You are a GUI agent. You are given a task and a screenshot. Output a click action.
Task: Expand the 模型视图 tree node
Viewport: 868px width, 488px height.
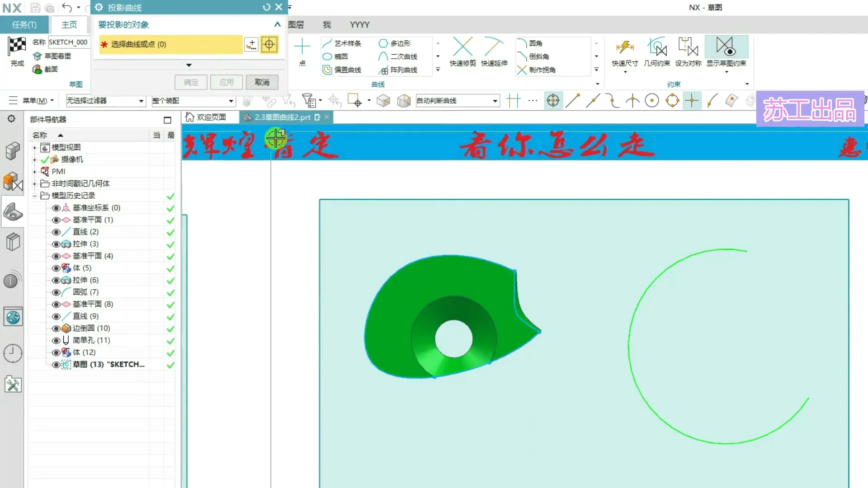point(34,147)
